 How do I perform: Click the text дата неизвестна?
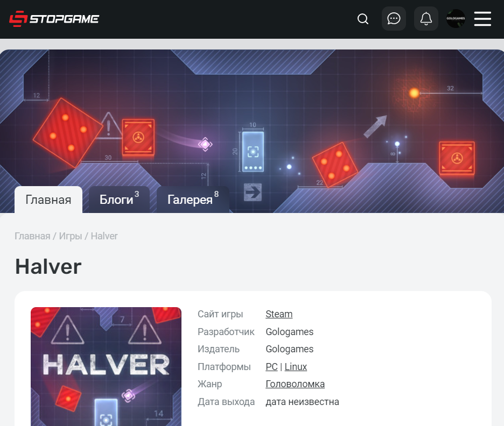pyautogui.click(x=303, y=402)
